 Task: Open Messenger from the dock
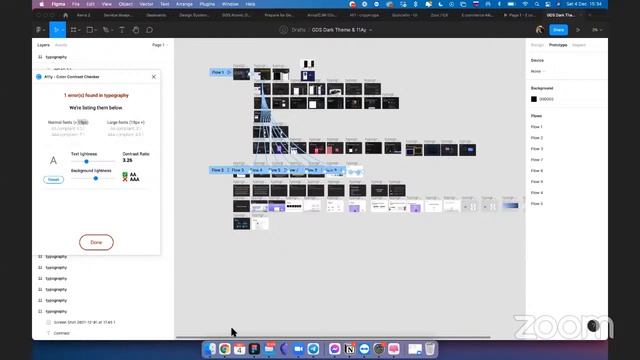click(x=335, y=349)
